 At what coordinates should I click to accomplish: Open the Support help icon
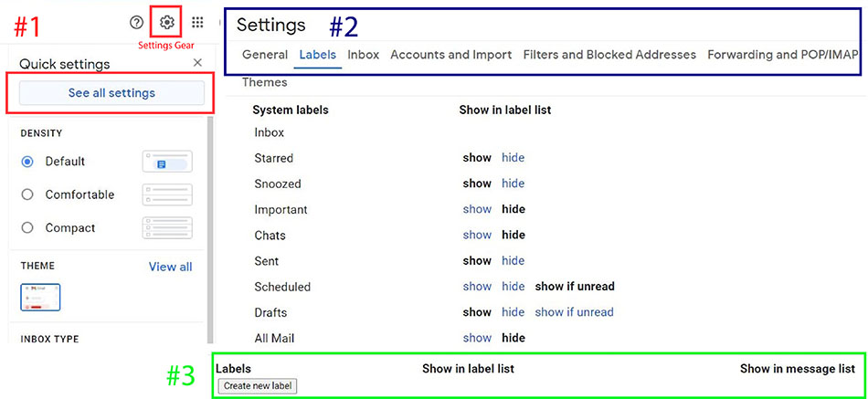[x=137, y=23]
